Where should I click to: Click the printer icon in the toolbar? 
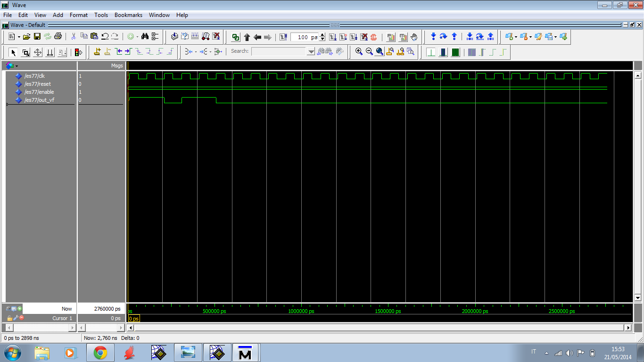pos(58,37)
